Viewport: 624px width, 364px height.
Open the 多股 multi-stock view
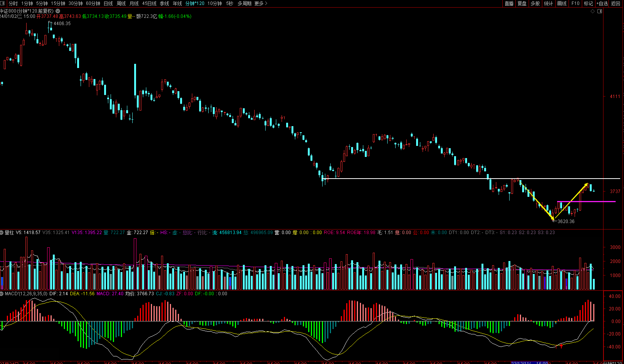[535, 3]
